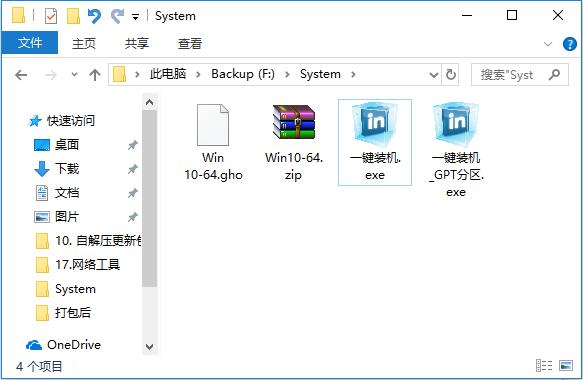The width and height of the screenshot is (583, 380).
Task: Switch to large icons view in status bar
Action: coord(566,365)
